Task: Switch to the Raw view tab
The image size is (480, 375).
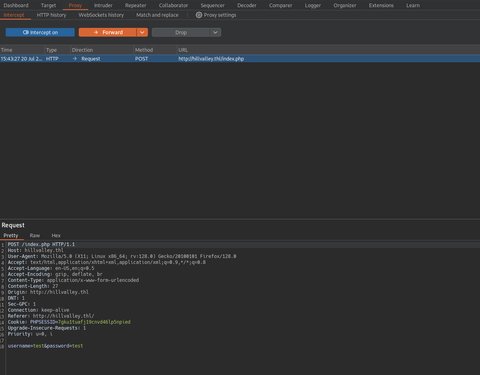Action: [35, 235]
